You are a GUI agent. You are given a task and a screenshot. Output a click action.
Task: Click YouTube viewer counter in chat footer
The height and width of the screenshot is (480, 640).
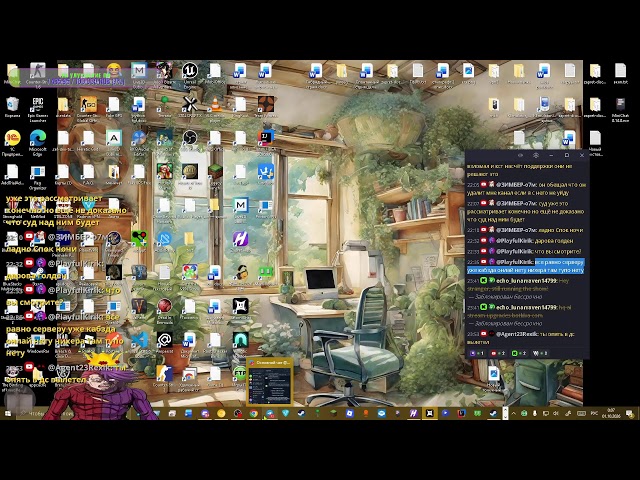(498, 353)
